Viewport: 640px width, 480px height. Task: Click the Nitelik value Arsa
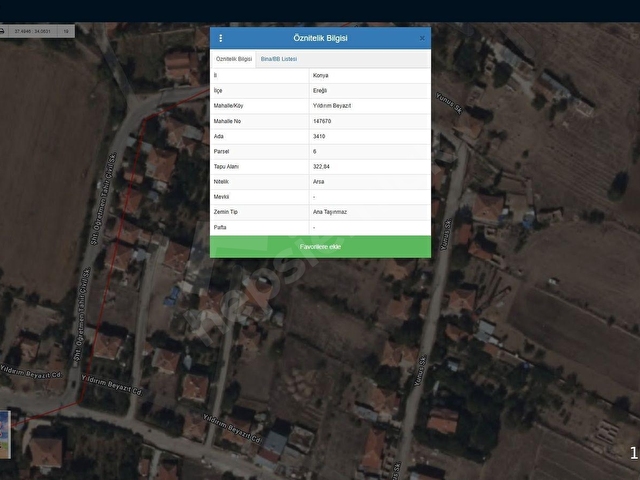[319, 182]
